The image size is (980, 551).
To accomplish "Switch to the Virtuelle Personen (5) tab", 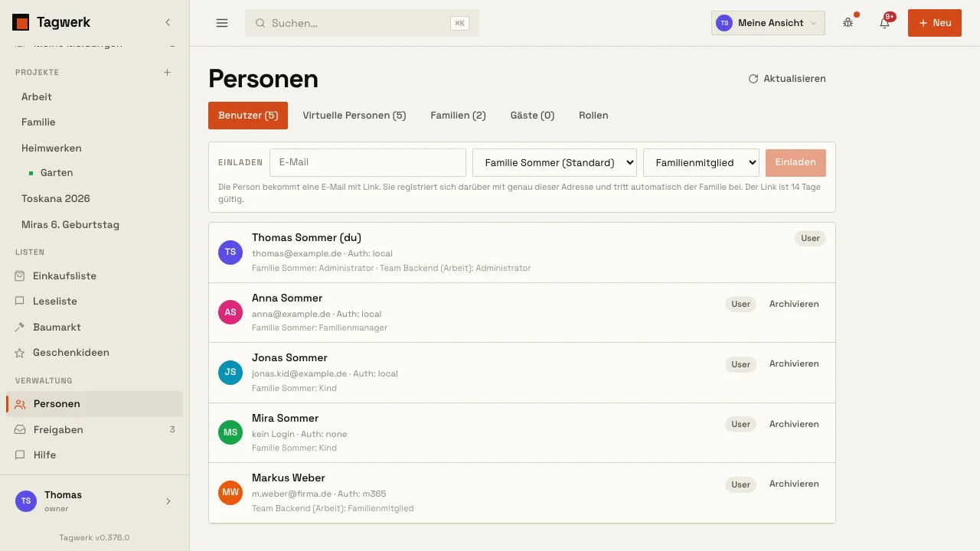I will coord(354,116).
